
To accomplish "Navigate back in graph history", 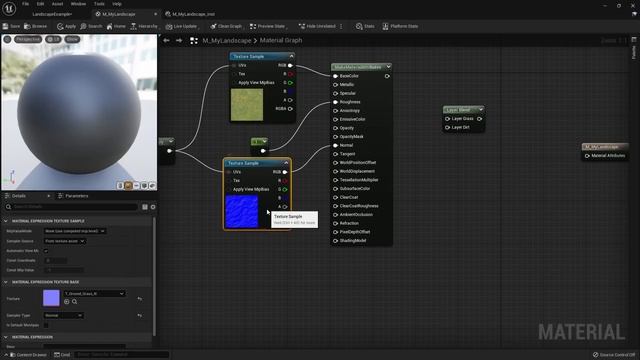I will pos(166,40).
